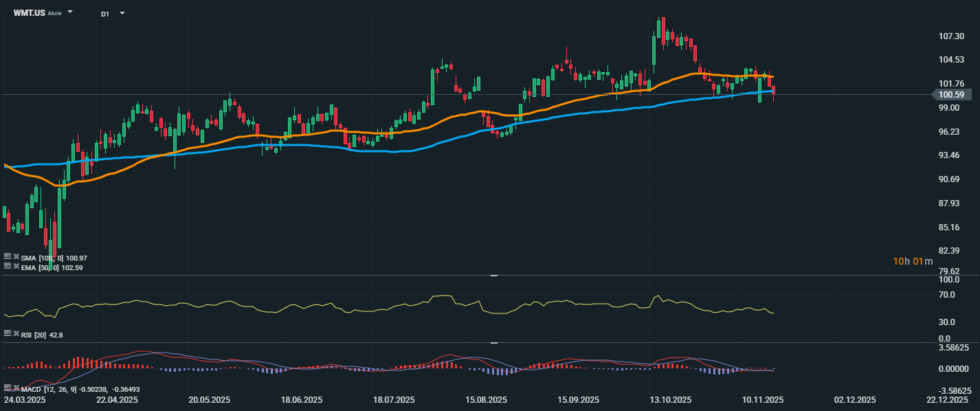Remove the RSI indicator with X icon
This screenshot has width=980, height=411.
pos(16,333)
